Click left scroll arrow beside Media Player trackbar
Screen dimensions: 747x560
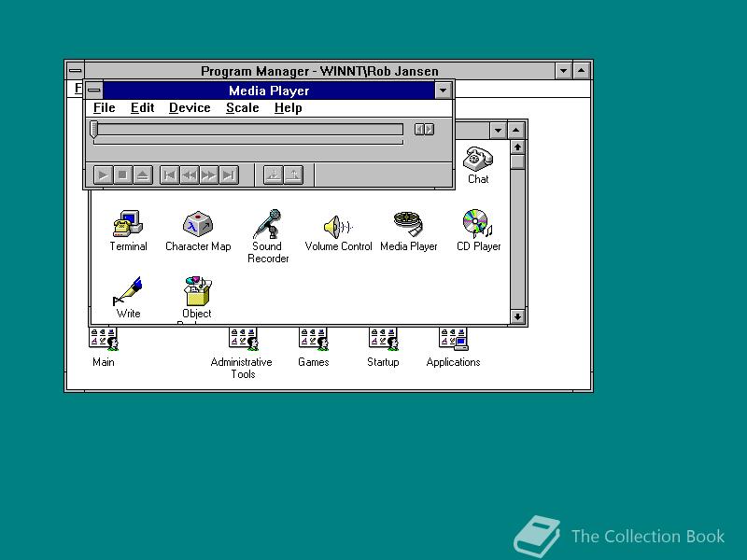click(x=419, y=129)
